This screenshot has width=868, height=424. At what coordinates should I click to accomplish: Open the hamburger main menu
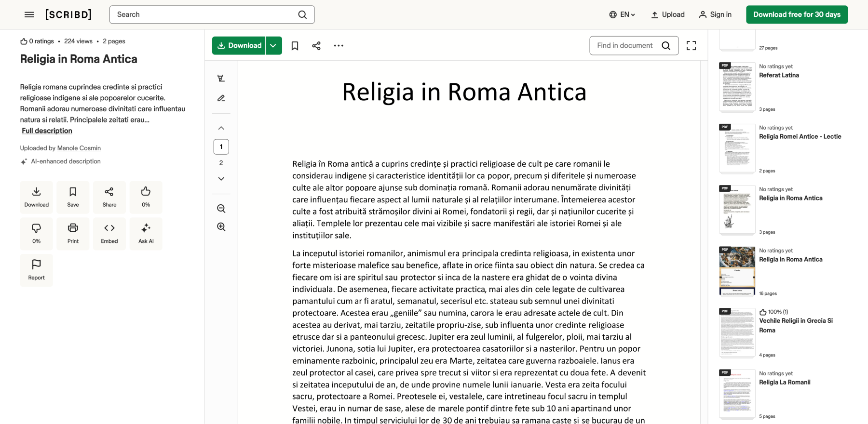tap(29, 14)
